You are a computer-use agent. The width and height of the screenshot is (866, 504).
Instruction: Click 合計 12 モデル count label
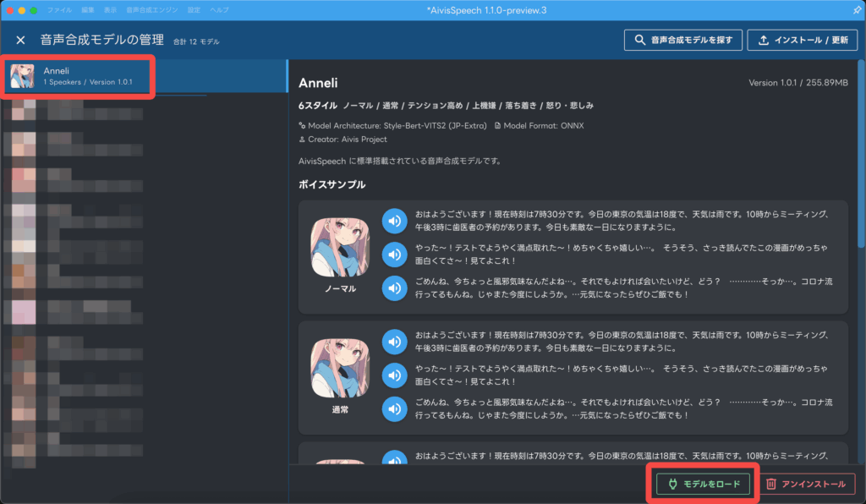point(196,42)
